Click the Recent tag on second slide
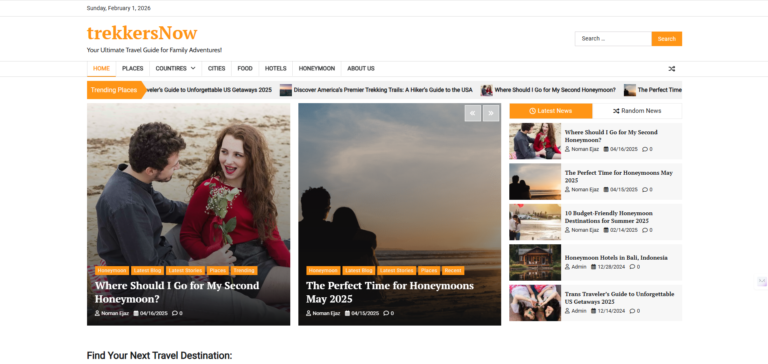 [453, 270]
